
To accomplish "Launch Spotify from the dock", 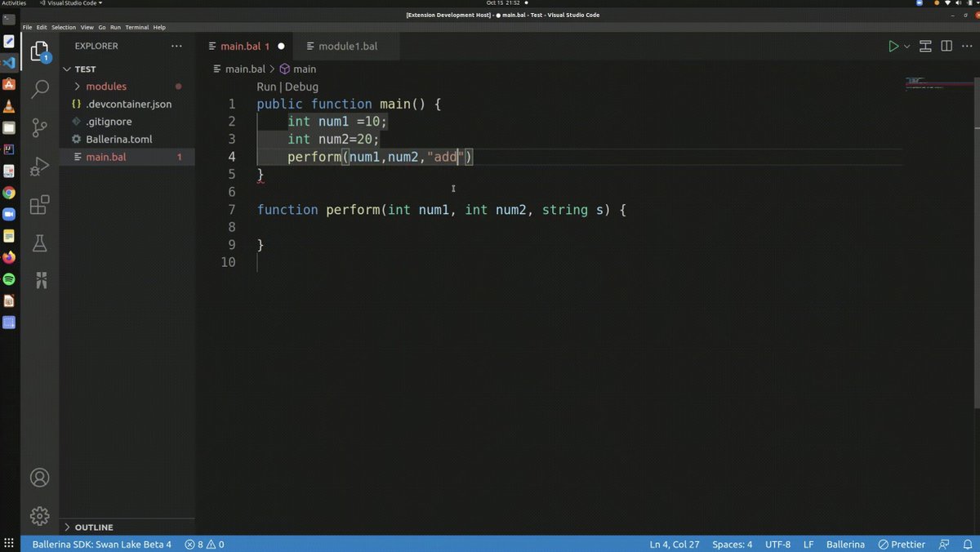I will (x=9, y=279).
